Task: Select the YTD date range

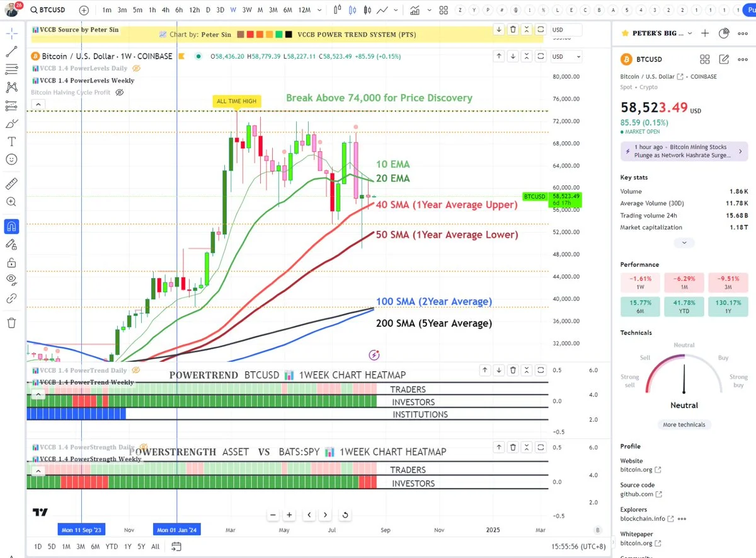Action: [112, 547]
